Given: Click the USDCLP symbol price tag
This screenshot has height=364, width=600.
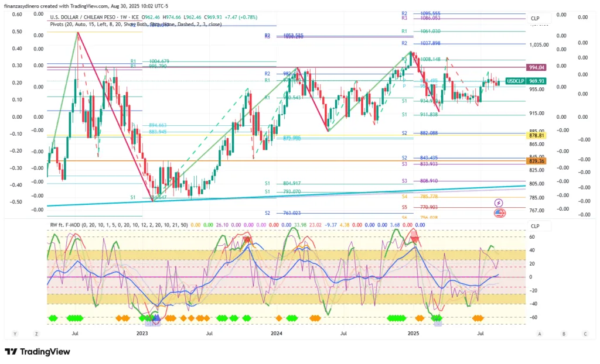Looking at the screenshot, I should (x=515, y=81).
